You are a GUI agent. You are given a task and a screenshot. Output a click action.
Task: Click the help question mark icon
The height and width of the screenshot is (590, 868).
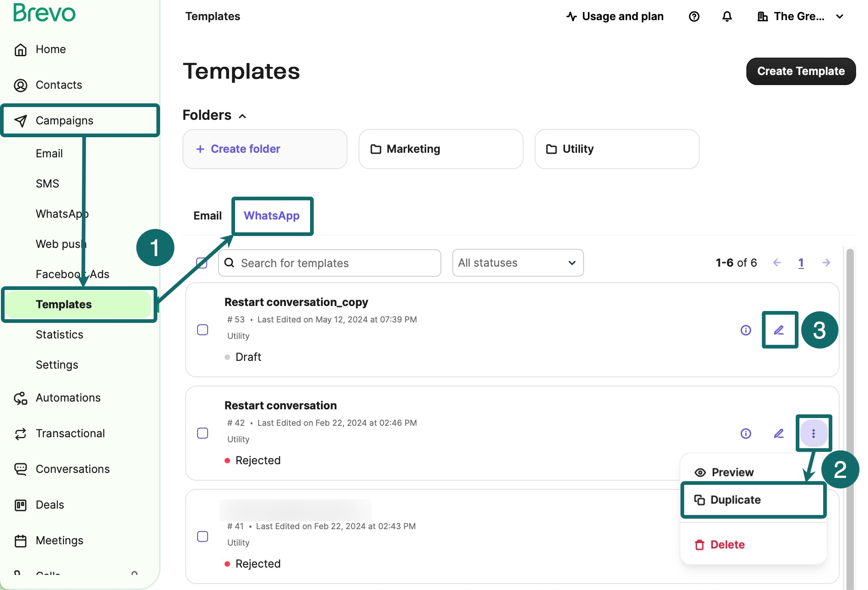tap(694, 16)
